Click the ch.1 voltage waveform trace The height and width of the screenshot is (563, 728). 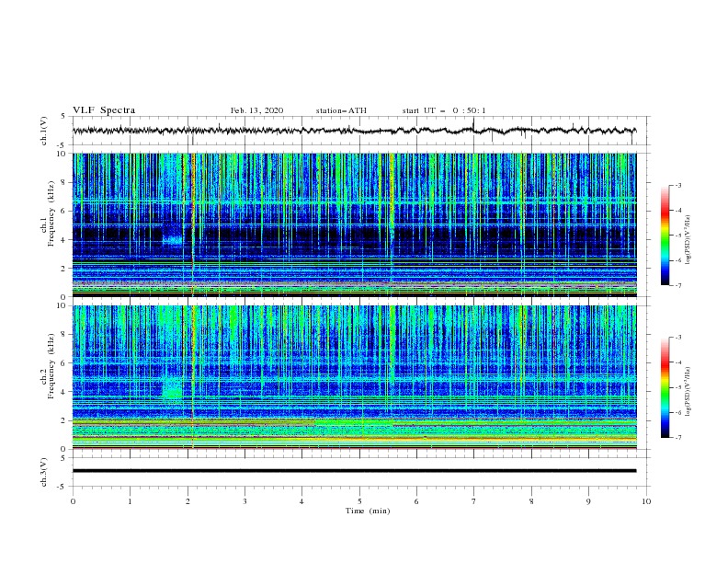[354, 131]
